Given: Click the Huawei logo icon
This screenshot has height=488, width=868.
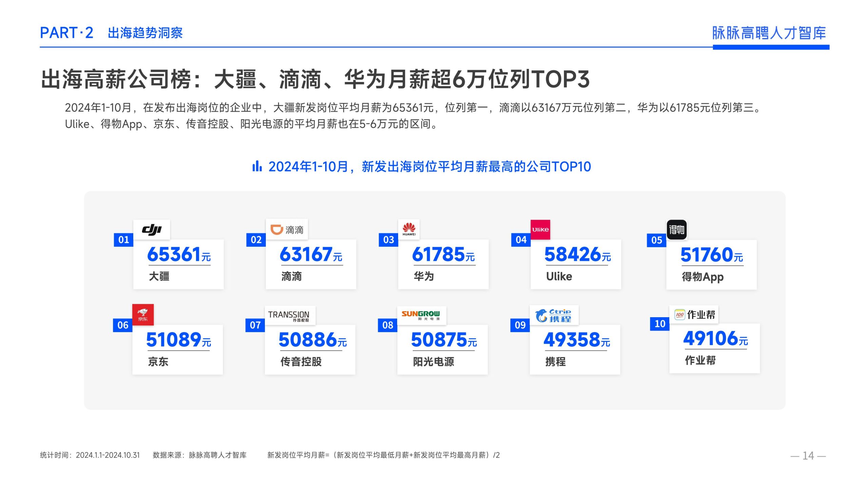Looking at the screenshot, I should (x=409, y=229).
